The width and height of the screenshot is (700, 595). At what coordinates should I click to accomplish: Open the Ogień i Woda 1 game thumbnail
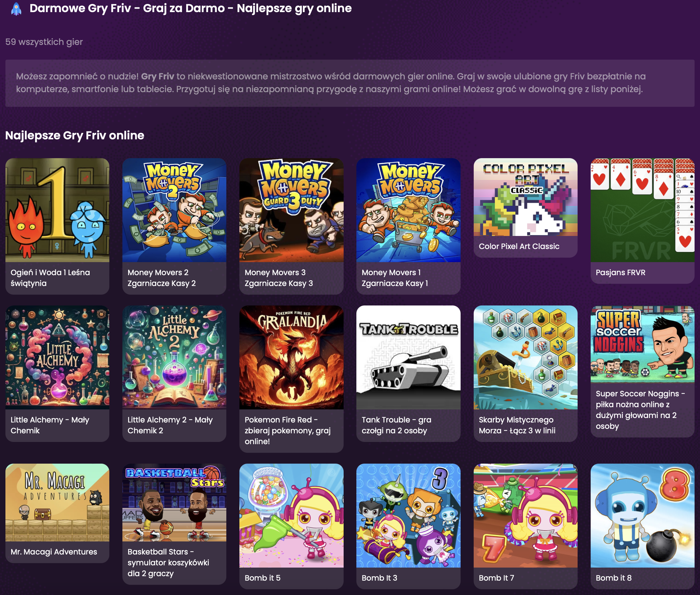click(x=57, y=210)
